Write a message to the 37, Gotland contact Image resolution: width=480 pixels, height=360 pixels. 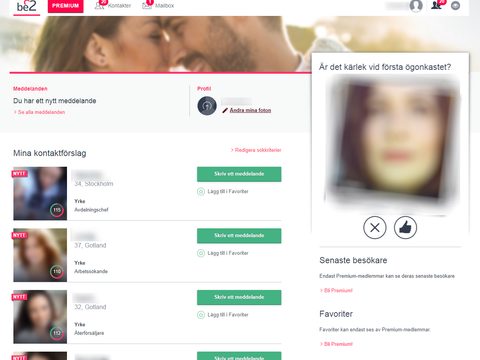point(239,236)
